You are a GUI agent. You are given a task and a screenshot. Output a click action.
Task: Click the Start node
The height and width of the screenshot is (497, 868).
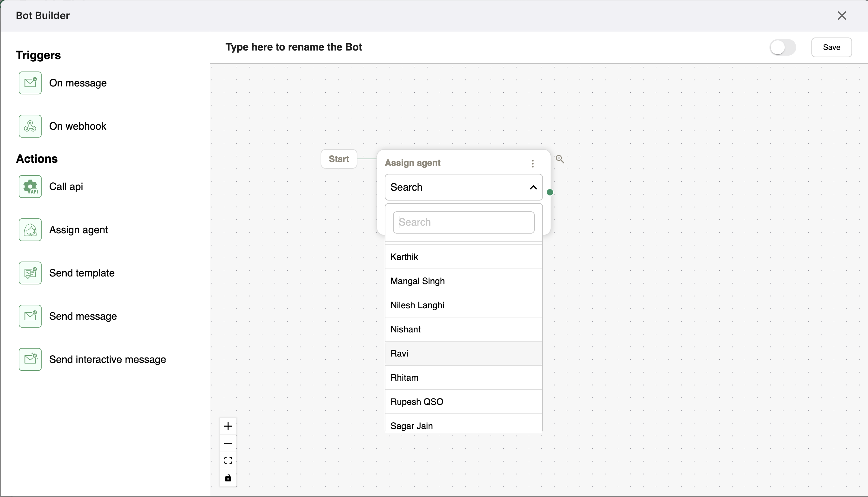(x=339, y=159)
